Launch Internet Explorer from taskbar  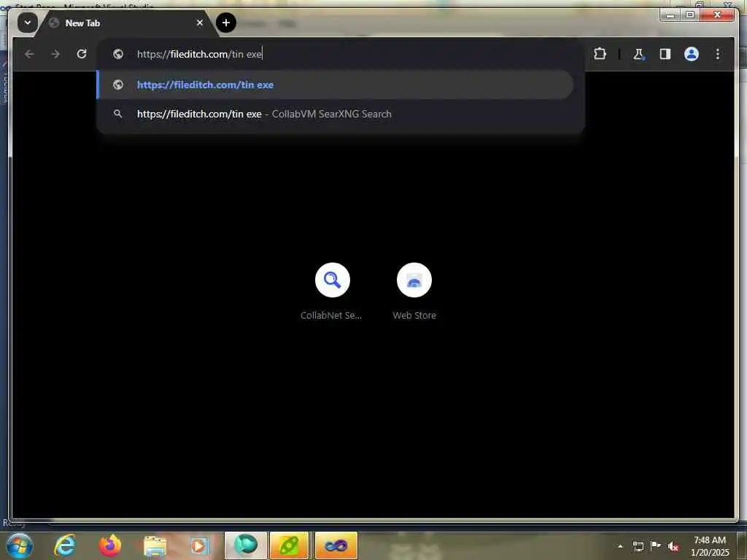(64, 545)
